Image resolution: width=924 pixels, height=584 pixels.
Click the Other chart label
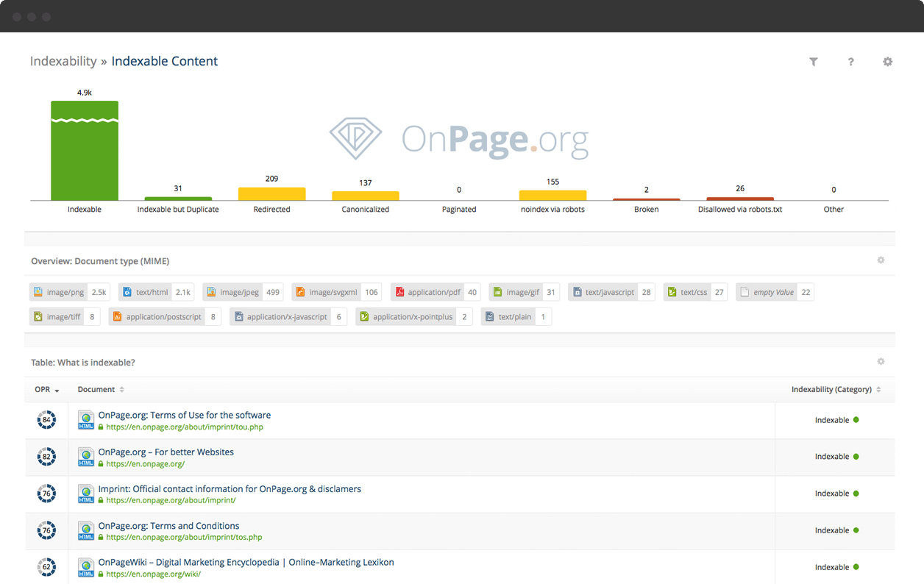coord(834,210)
